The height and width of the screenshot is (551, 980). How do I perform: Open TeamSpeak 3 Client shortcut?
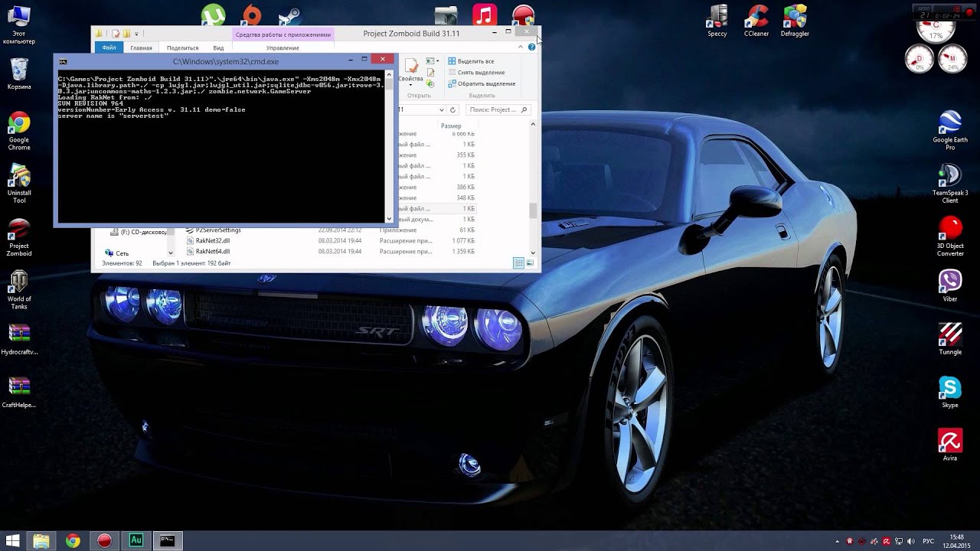pyautogui.click(x=950, y=184)
